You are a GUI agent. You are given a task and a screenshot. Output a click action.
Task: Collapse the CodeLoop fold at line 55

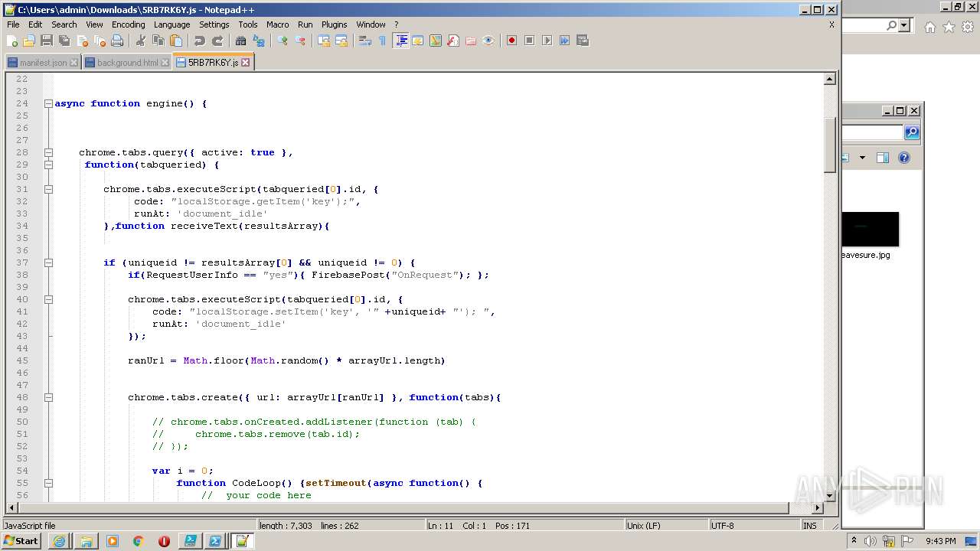point(48,483)
